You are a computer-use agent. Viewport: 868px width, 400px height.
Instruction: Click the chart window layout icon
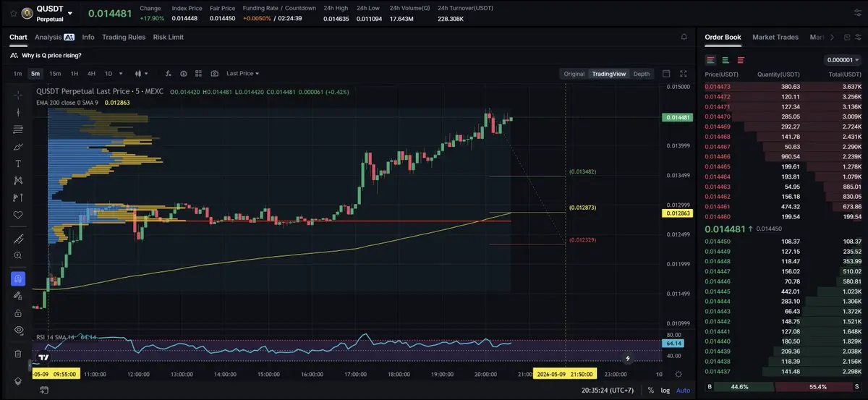666,74
